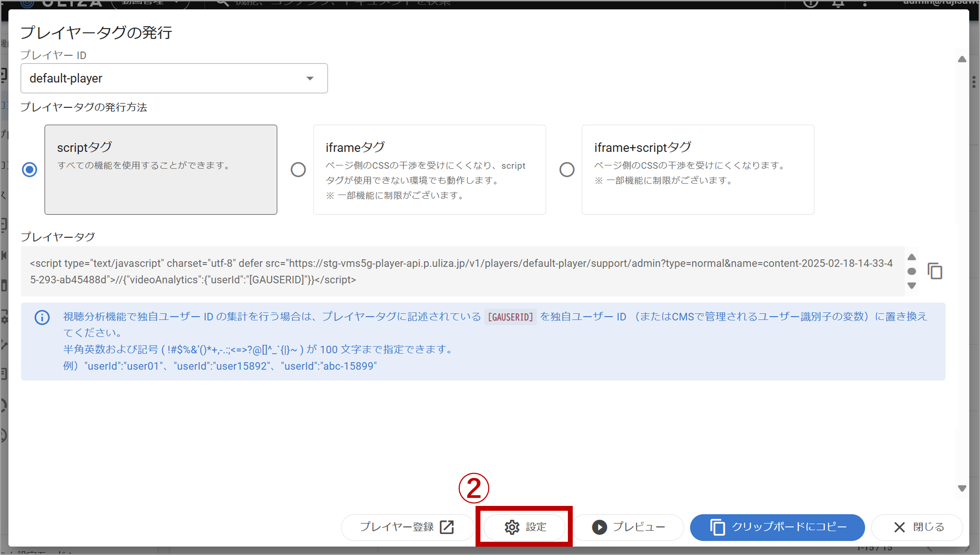Select the iframe+script tag radio button

567,170
